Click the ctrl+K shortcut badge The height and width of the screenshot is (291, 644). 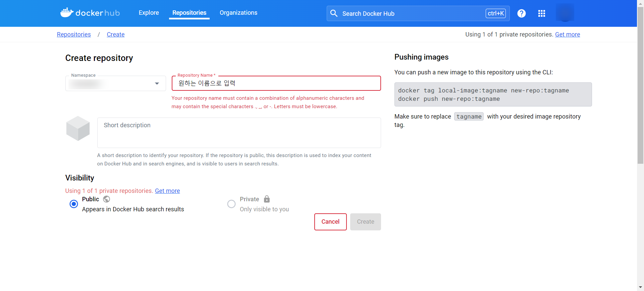[495, 13]
